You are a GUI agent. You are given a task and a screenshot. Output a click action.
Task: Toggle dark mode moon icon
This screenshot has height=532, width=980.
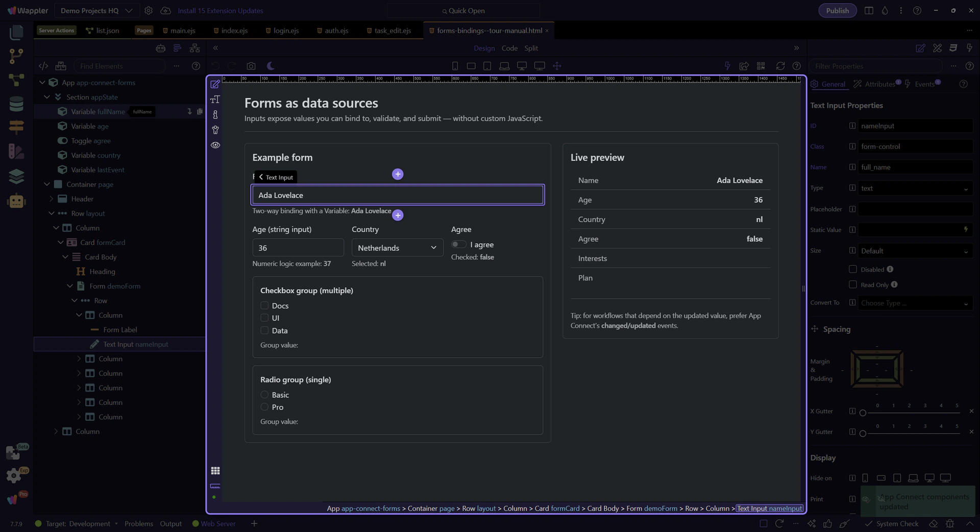point(271,66)
